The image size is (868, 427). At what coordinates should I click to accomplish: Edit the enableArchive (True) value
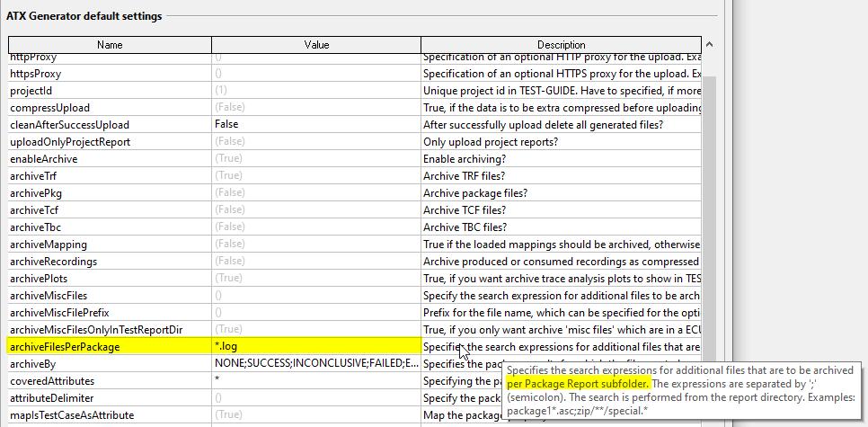(316, 159)
